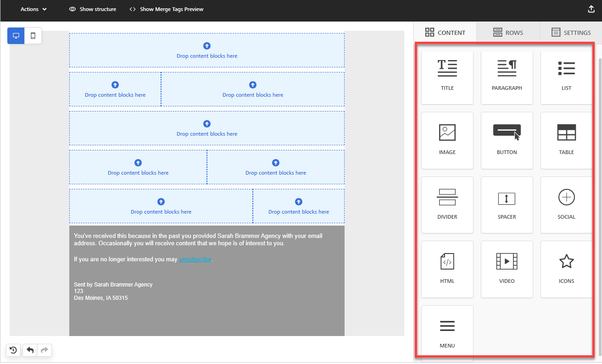Select the HTML content block
This screenshot has height=364, width=602.
pyautogui.click(x=447, y=269)
